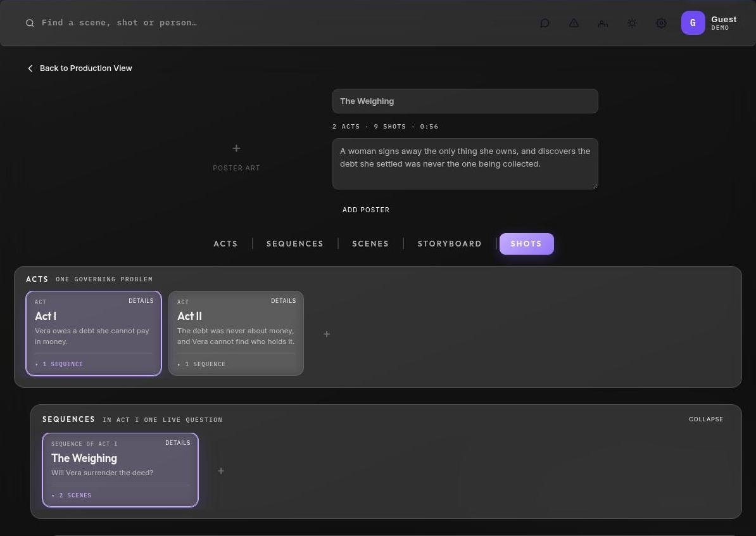Switch to the Scenes tab
756x536 pixels.
pyautogui.click(x=370, y=244)
